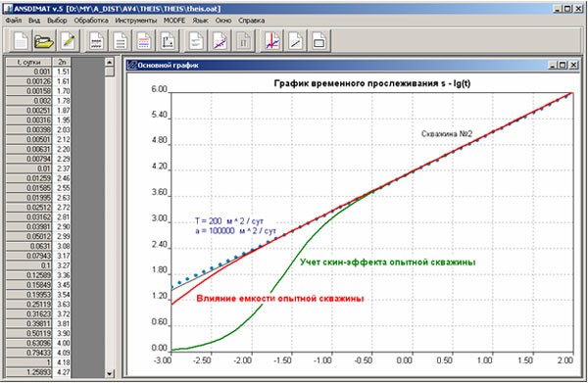The image size is (588, 383).
Task: Click the 't, сутки' column header
Action: coord(28,62)
